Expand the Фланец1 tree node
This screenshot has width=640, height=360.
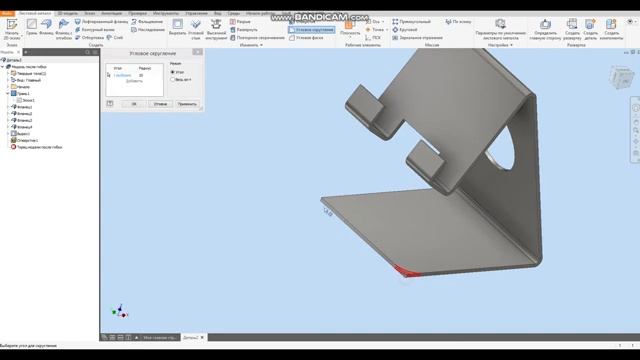click(8, 107)
